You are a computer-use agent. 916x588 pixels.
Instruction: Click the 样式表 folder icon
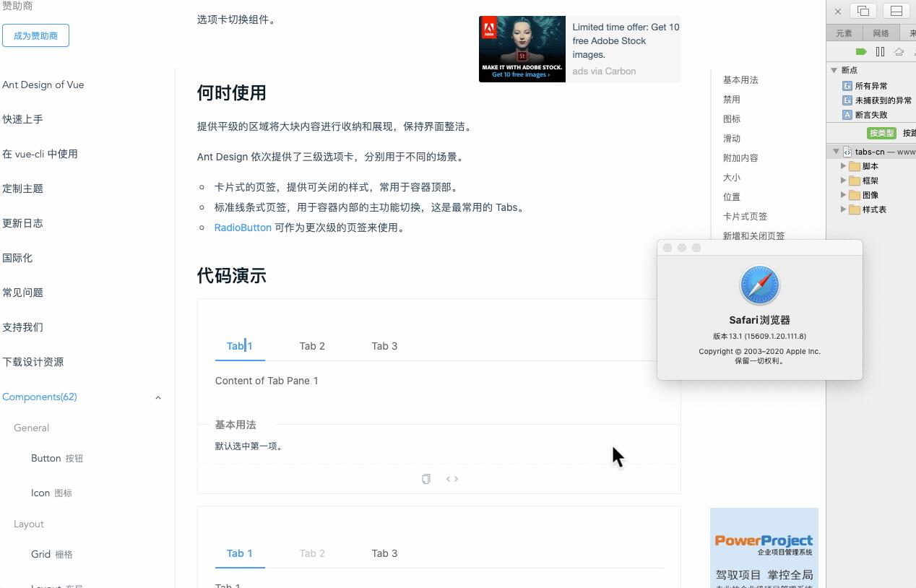[855, 209]
